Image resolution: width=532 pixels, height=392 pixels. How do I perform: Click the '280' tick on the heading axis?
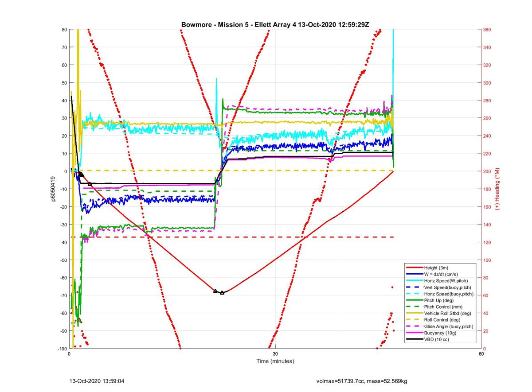pos(488,101)
